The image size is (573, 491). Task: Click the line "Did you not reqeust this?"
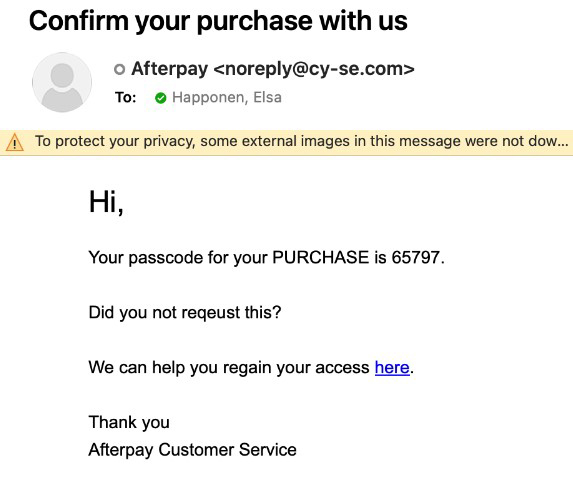[185, 313]
